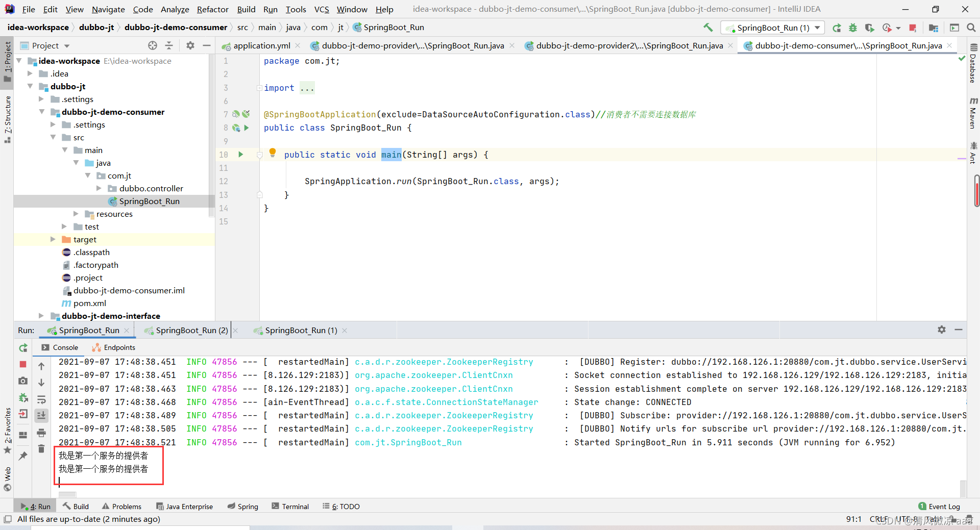Image resolution: width=980 pixels, height=530 pixels.
Task: Click down arrow in console gutter
Action: point(41,383)
